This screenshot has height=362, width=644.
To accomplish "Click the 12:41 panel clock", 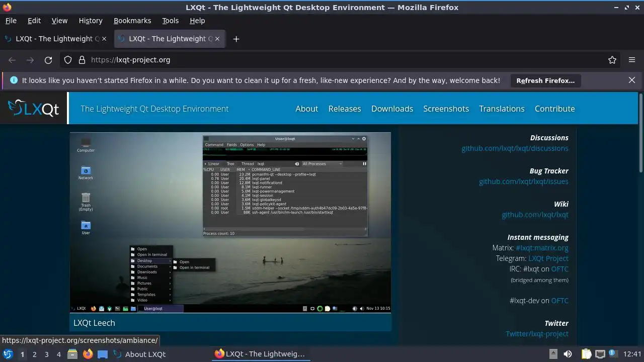I will [632, 354].
